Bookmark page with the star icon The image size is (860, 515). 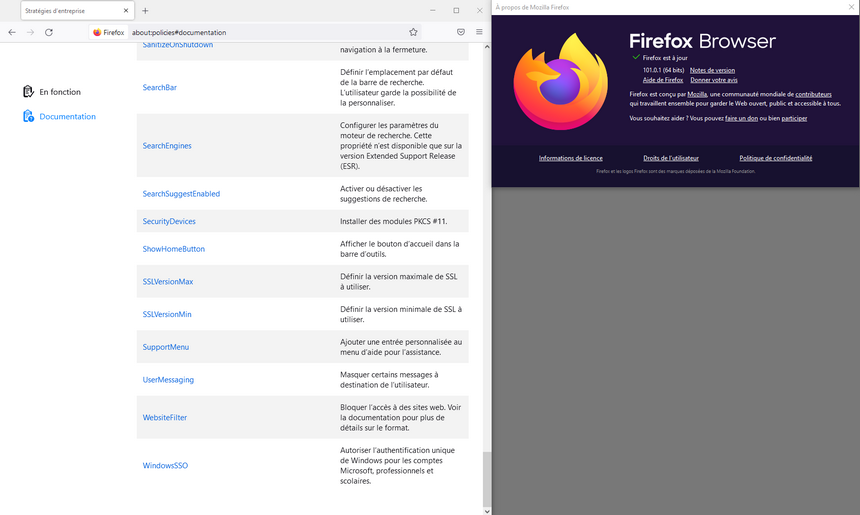tap(413, 32)
